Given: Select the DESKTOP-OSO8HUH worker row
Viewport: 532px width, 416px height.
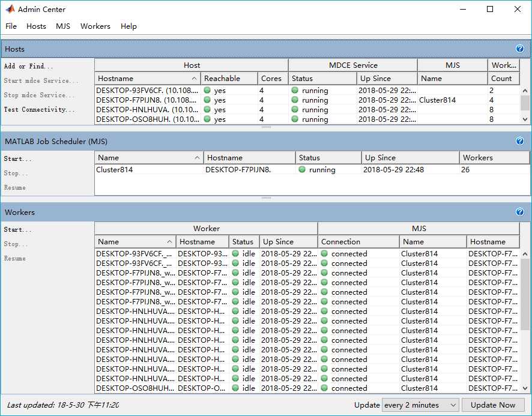Looking at the screenshot, I should click(x=307, y=388).
